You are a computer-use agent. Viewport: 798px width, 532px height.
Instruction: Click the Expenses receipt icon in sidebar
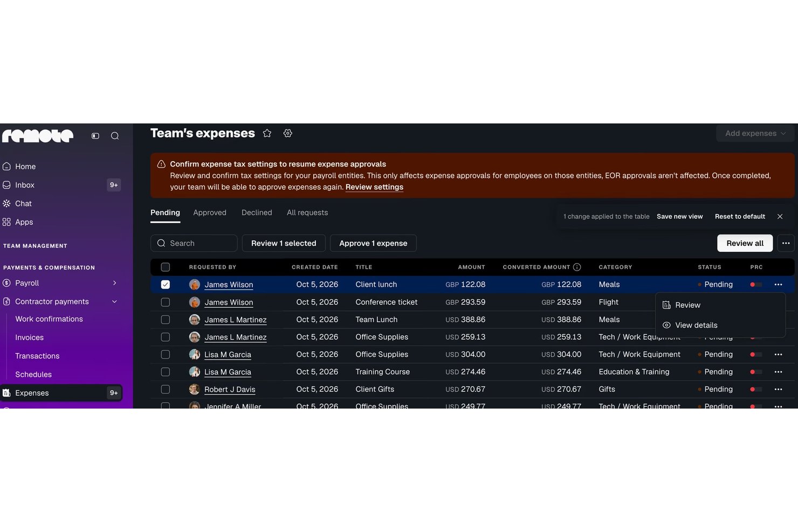click(6, 393)
